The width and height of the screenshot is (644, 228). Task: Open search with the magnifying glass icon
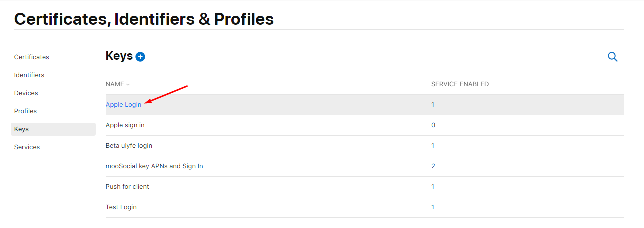pos(612,57)
